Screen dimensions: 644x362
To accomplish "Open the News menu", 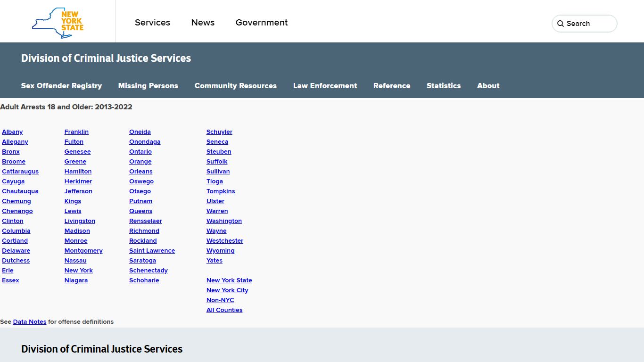I will (203, 23).
